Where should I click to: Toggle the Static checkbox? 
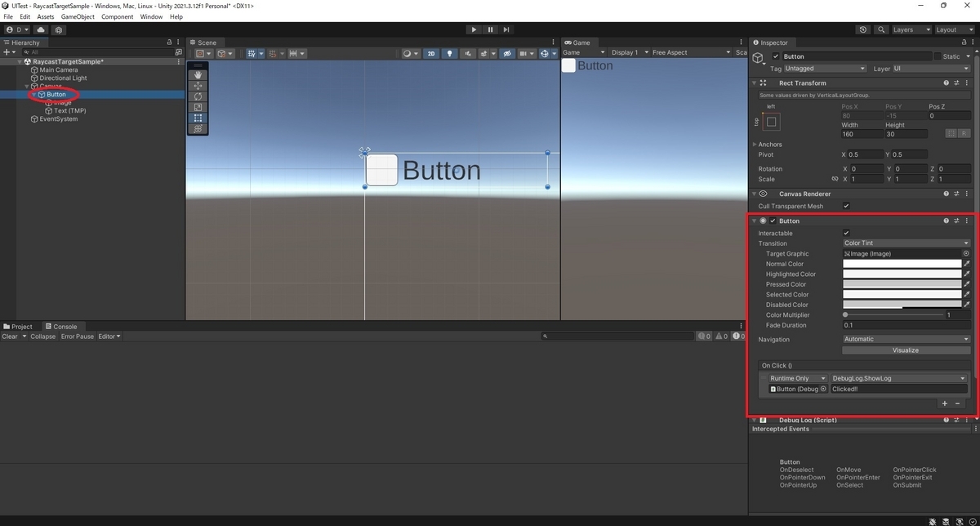[x=938, y=56]
